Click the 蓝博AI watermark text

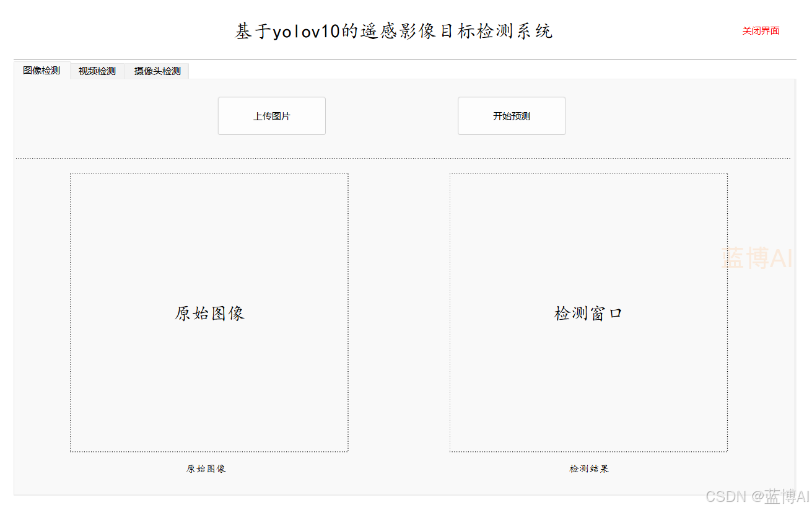[758, 257]
